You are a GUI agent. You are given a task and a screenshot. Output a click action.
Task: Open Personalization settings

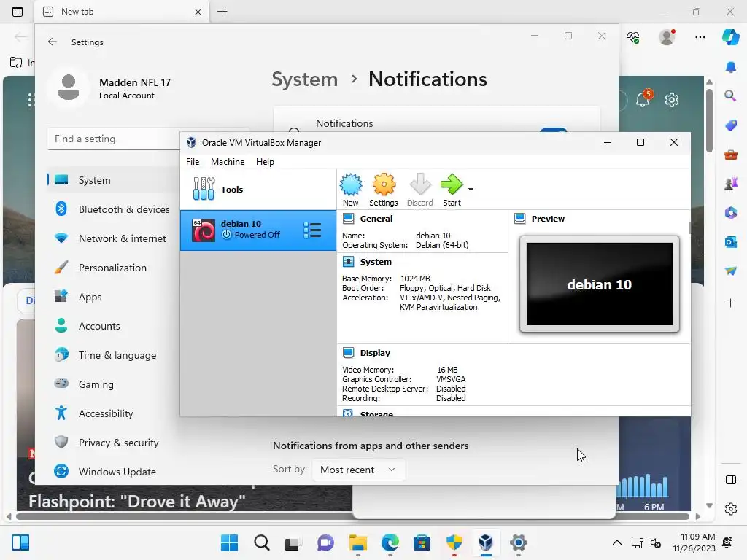click(x=113, y=268)
